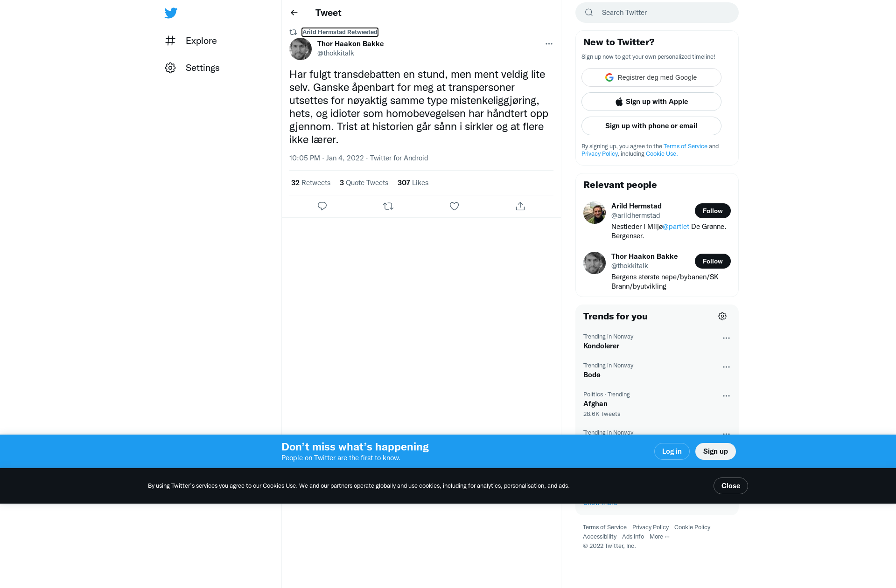896x588 pixels.
Task: Click the reply speech bubble icon
Action: point(322,206)
